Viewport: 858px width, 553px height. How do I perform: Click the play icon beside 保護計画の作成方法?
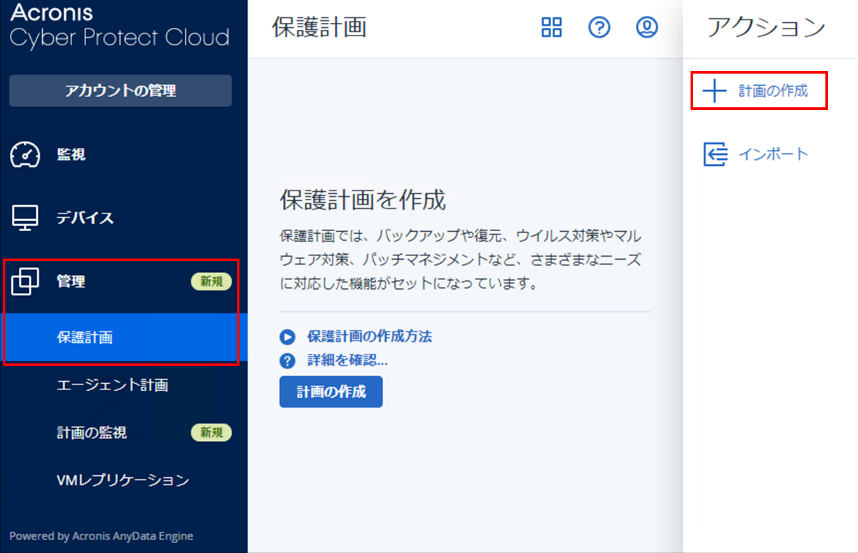[x=287, y=336]
